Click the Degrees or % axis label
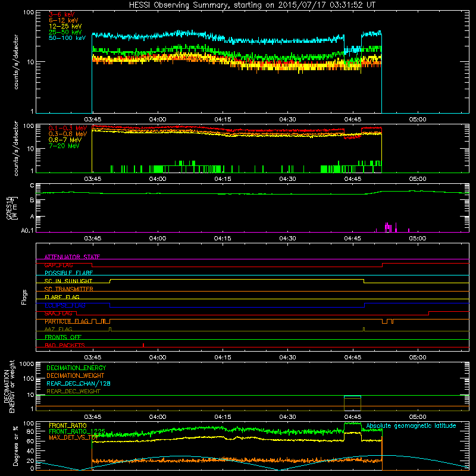The width and height of the screenshot is (476, 476). pos(15,446)
